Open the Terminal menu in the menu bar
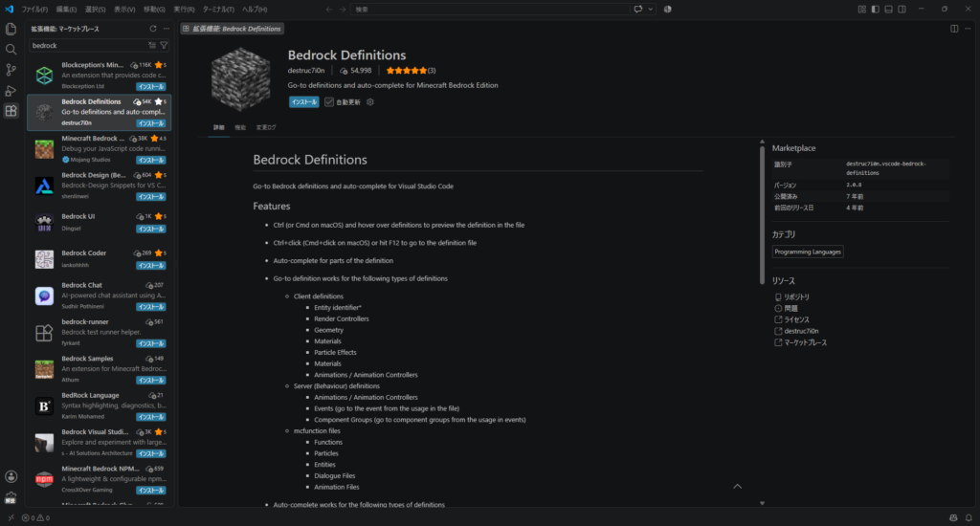This screenshot has width=980, height=526. tap(218, 10)
